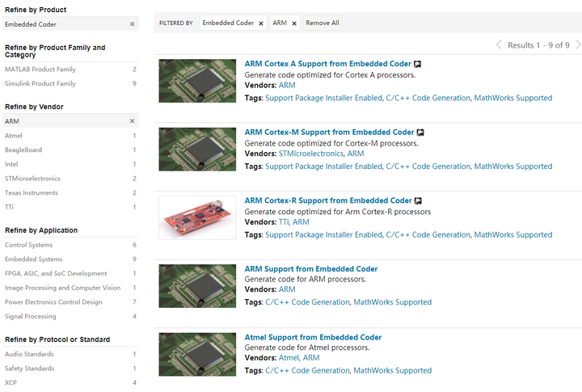Remove Embedded Coder filter in Refine by Product
Viewport: 582px width, 392px height.
132,24
